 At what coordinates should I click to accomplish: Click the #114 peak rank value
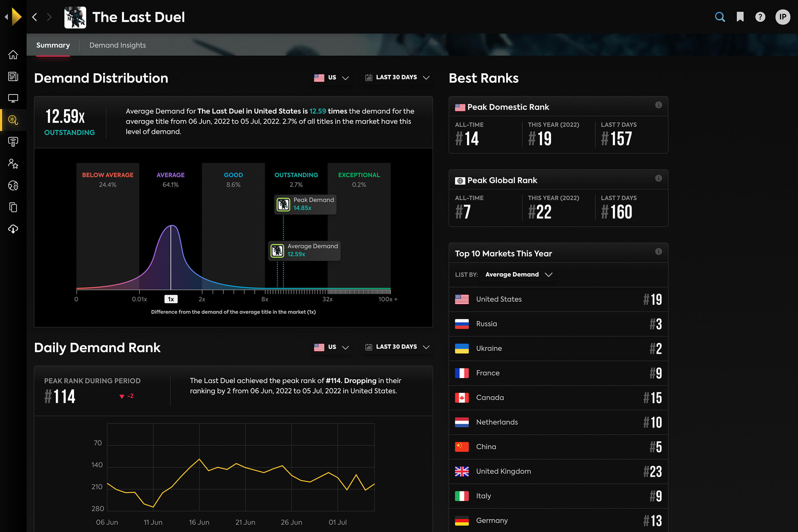[60, 396]
